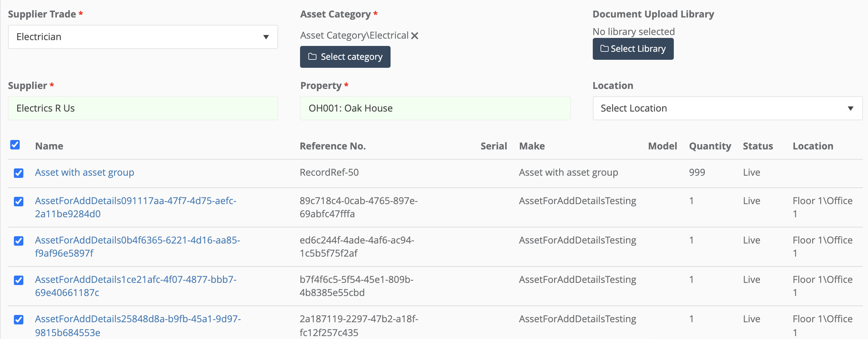The height and width of the screenshot is (339, 868).
Task: Click the Property field OH001: Oak House
Action: [435, 108]
